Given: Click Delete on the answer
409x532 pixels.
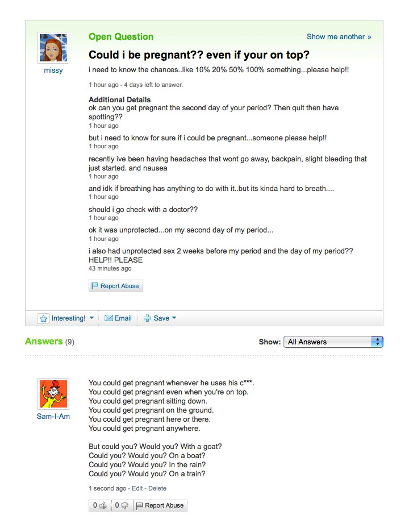Looking at the screenshot, I should 157,488.
